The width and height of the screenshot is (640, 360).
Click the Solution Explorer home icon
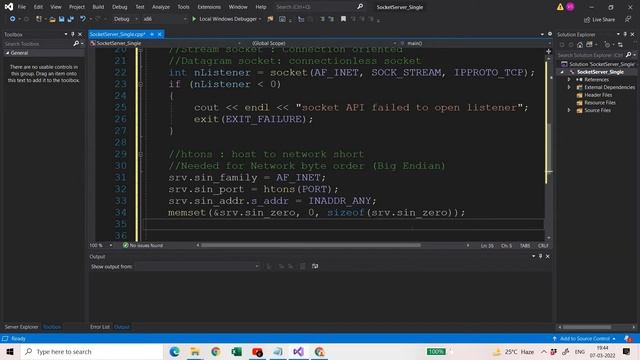[580, 44]
